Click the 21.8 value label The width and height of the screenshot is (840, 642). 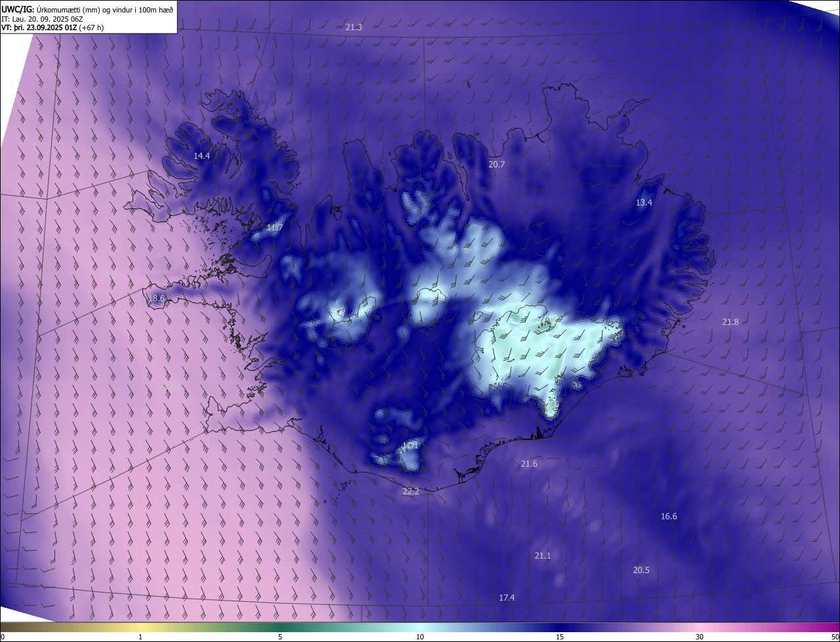730,322
